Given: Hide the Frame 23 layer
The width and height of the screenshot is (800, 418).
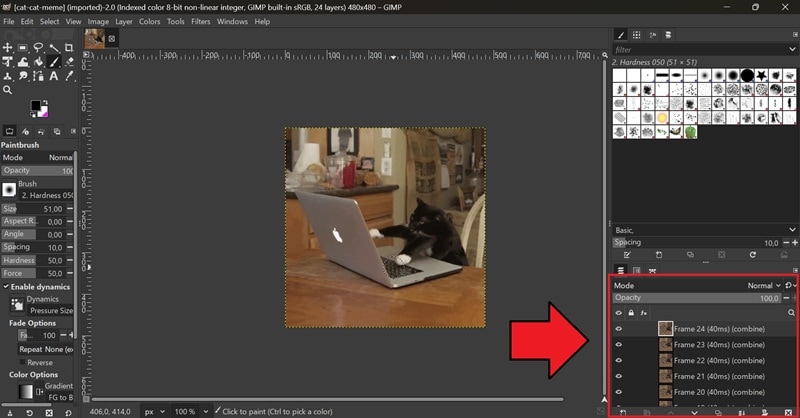Looking at the screenshot, I should 619,345.
